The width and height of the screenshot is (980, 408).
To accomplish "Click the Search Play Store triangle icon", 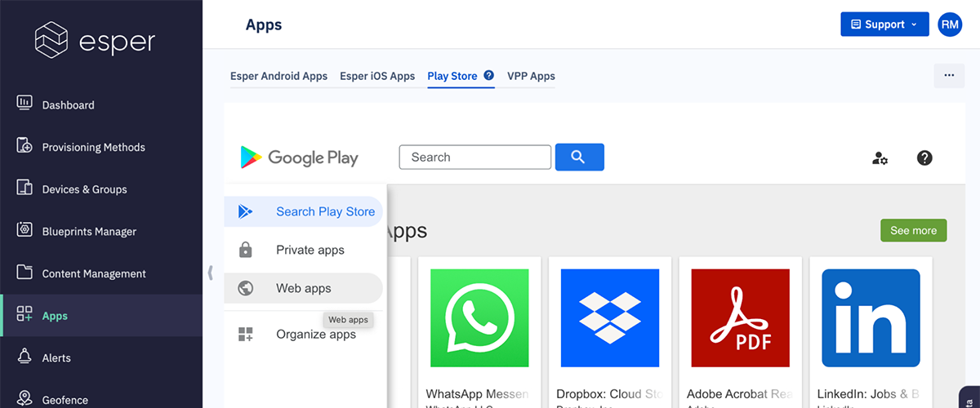I will tap(245, 211).
